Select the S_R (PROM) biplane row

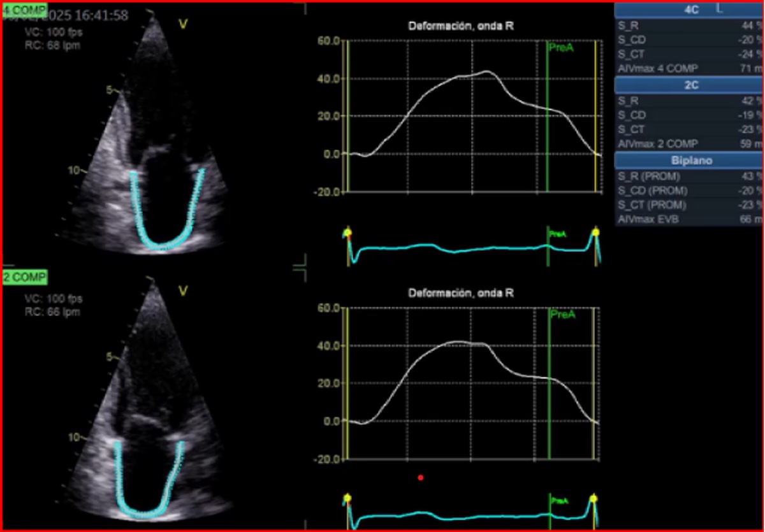point(690,176)
